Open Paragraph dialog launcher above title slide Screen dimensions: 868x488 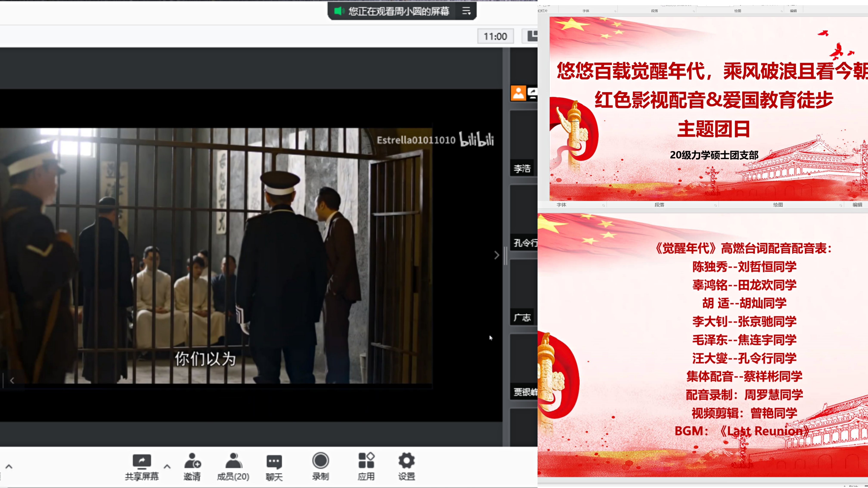[694, 11]
